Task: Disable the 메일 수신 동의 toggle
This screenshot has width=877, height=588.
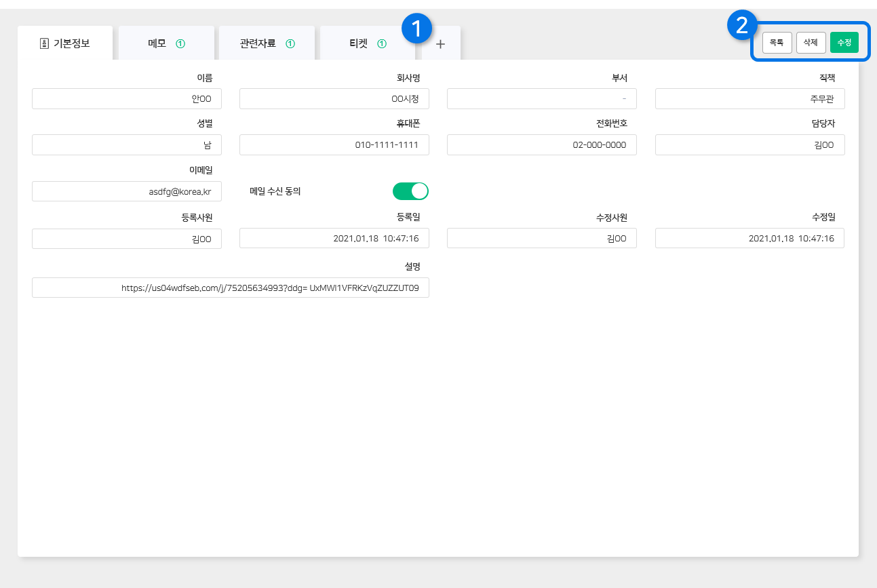Action: (410, 191)
